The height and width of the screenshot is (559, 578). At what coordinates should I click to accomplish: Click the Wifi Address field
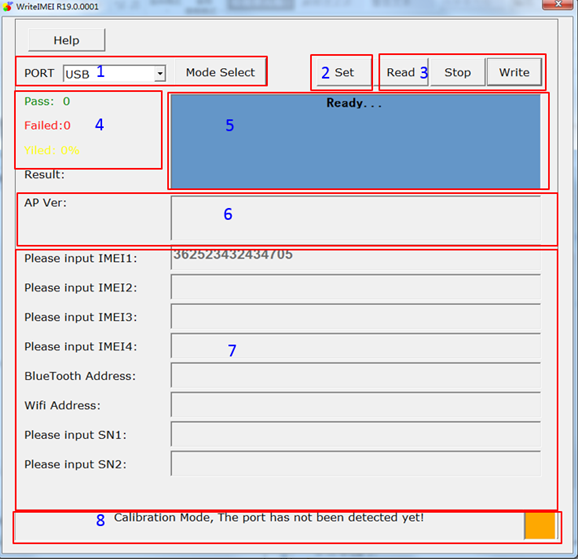pyautogui.click(x=356, y=405)
